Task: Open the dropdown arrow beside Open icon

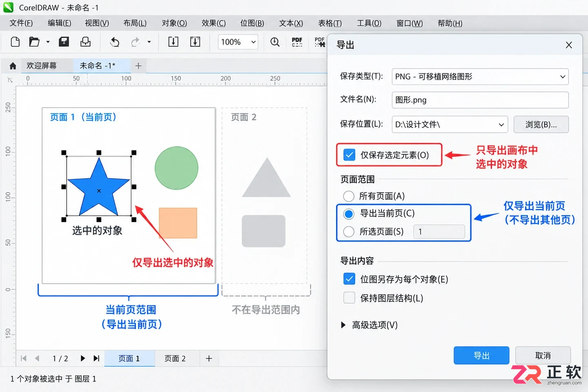Action: [48, 42]
